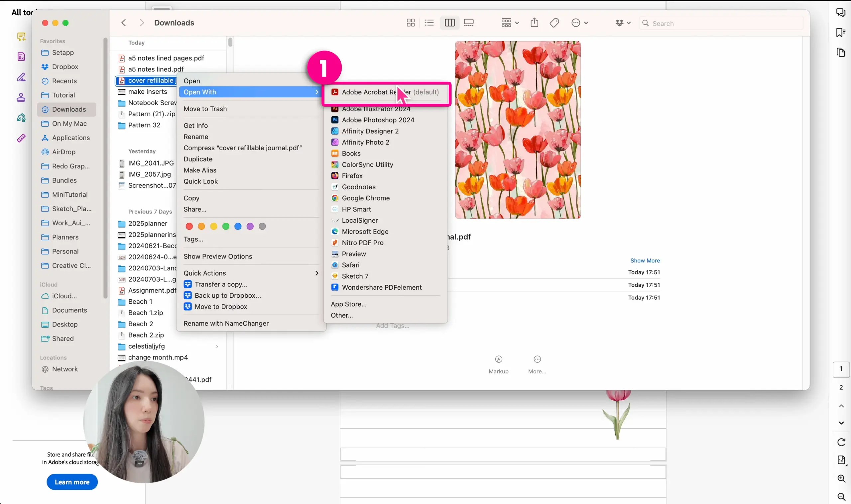Select a5 notes lined pages.pdf file
851x504 pixels.
tap(166, 58)
